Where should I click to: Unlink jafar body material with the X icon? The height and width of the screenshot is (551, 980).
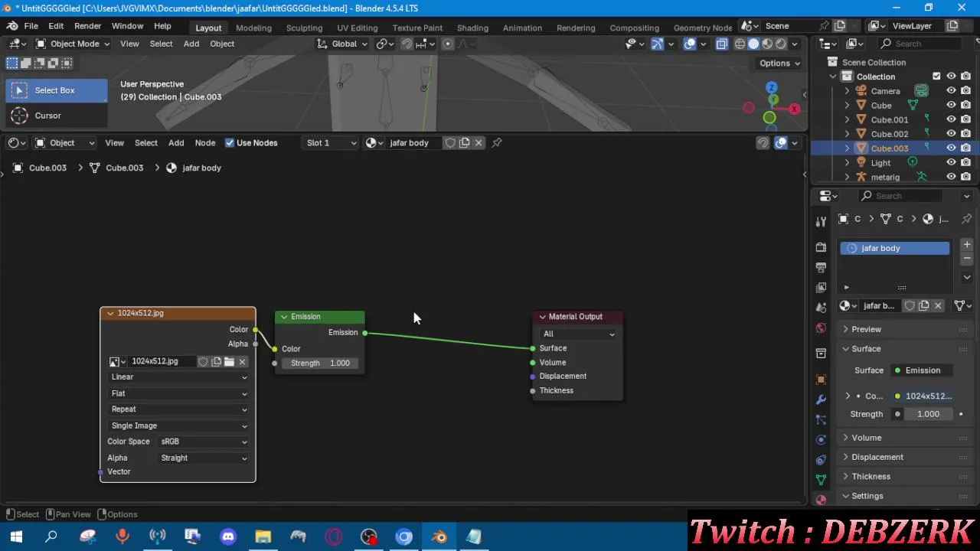coord(479,142)
